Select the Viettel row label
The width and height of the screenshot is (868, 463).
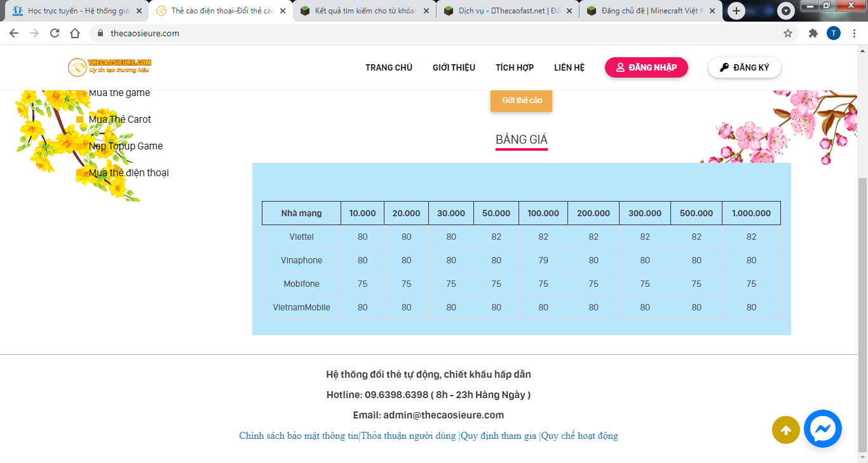[301, 237]
